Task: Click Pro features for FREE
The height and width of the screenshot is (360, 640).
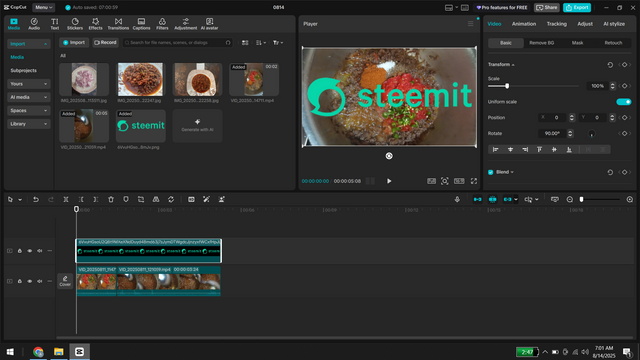Action: 502,7
